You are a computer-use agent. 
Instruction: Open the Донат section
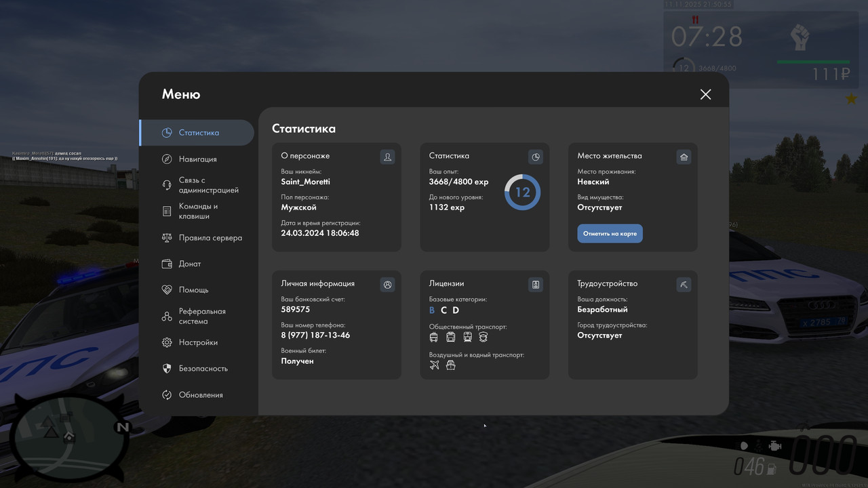click(x=197, y=264)
